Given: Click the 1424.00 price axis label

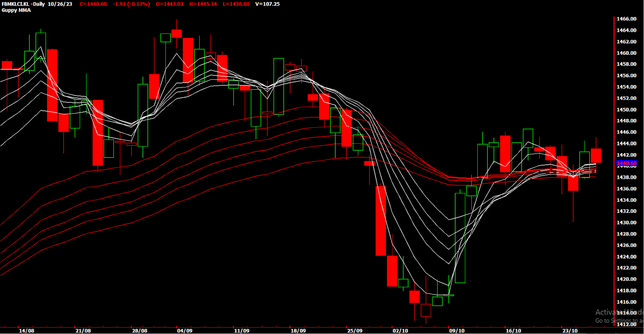Looking at the screenshot, I should [627, 257].
